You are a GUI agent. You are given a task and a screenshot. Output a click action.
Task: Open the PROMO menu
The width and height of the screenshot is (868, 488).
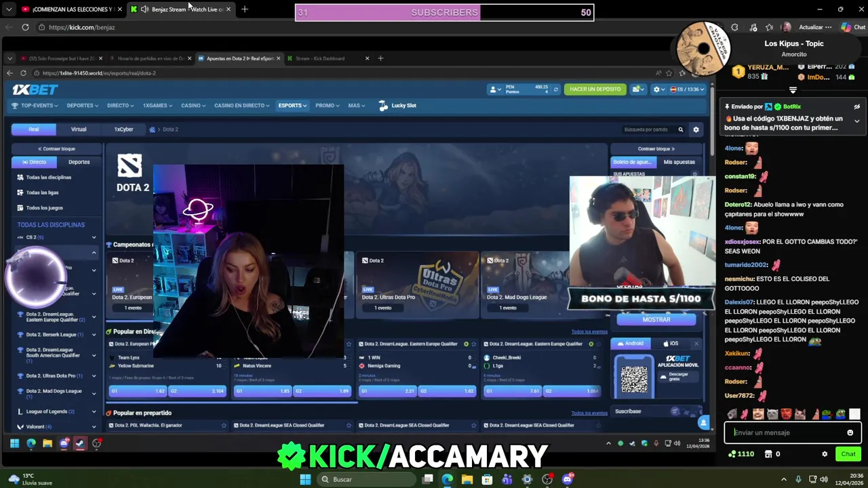pos(328,106)
